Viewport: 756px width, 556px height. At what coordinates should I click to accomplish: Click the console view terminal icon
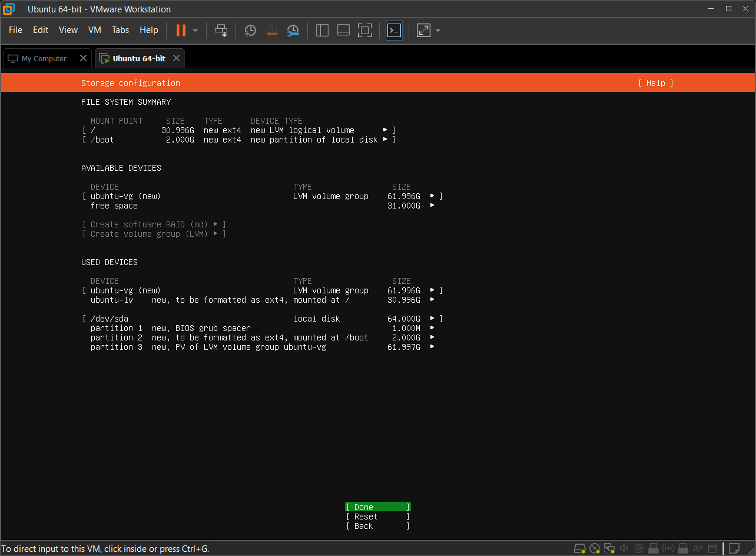pyautogui.click(x=394, y=30)
